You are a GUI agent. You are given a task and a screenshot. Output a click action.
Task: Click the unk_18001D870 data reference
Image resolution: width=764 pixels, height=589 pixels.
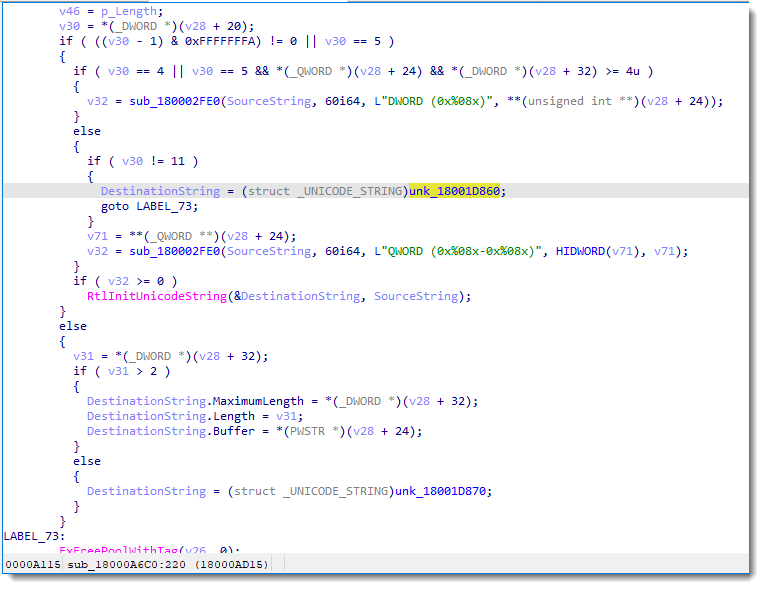pyautogui.click(x=443, y=491)
